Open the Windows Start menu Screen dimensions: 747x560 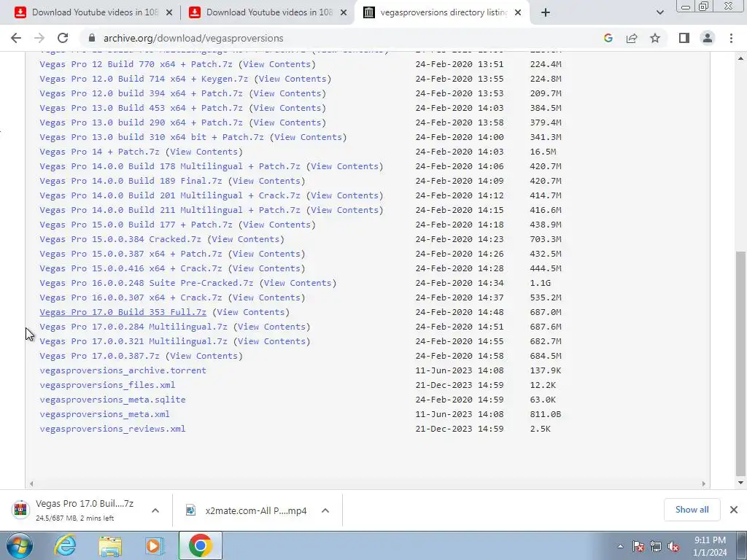19,545
